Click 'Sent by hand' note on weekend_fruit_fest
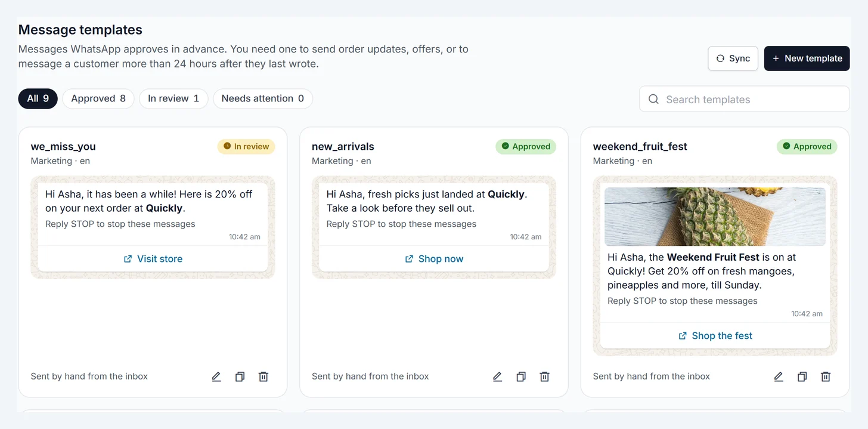This screenshot has width=868, height=429. coord(652,376)
